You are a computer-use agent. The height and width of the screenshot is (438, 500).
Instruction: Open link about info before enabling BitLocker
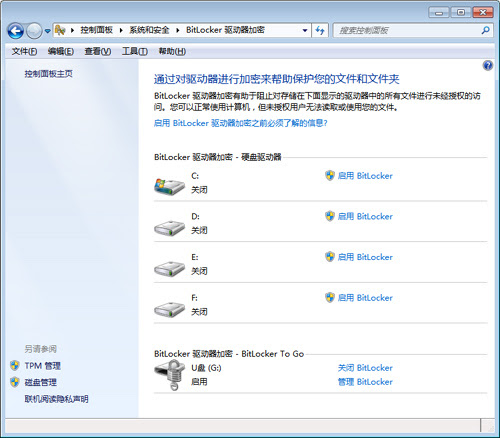point(241,123)
